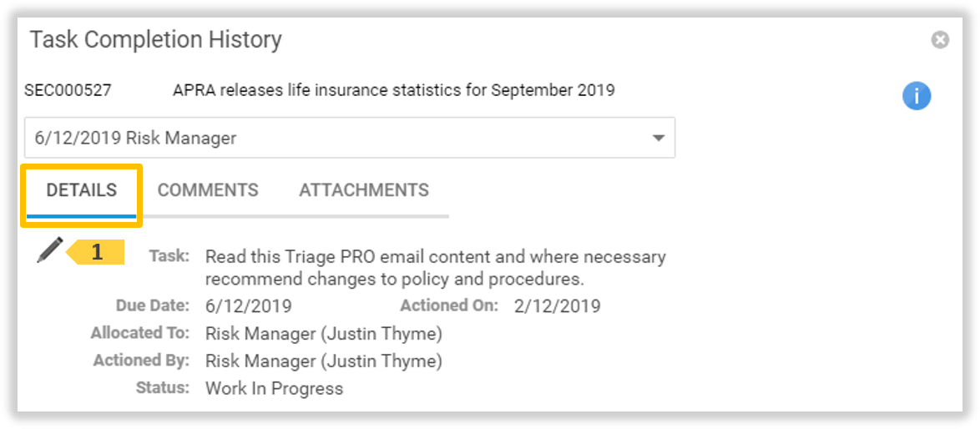This screenshot has height=429, width=980.
Task: Click the pencil edit icon
Action: tap(49, 250)
